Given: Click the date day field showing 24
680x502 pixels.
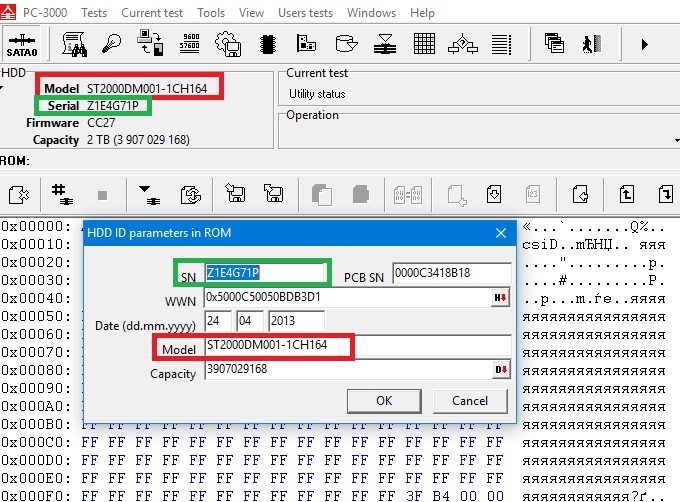Looking at the screenshot, I should [x=217, y=321].
